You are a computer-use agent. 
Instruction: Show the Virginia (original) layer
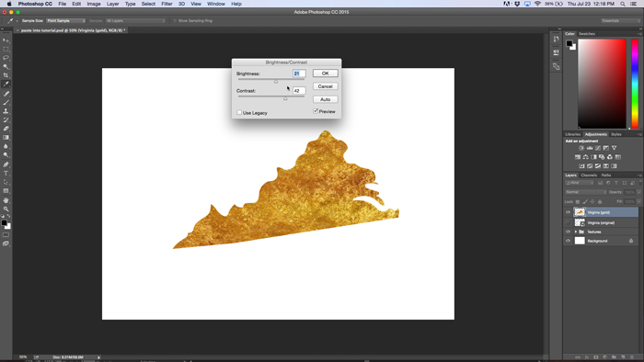click(568, 222)
